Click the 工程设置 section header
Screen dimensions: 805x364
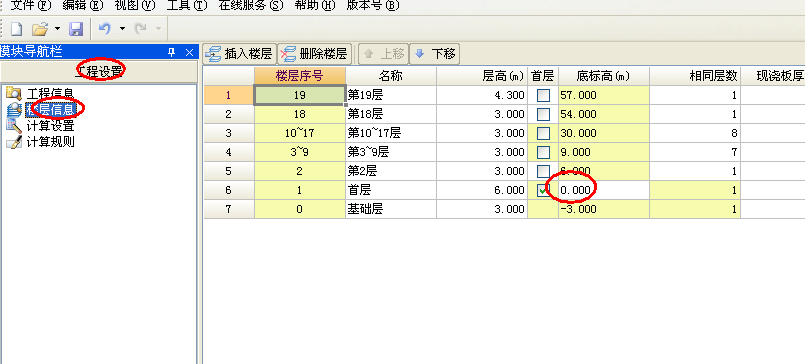tap(99, 71)
